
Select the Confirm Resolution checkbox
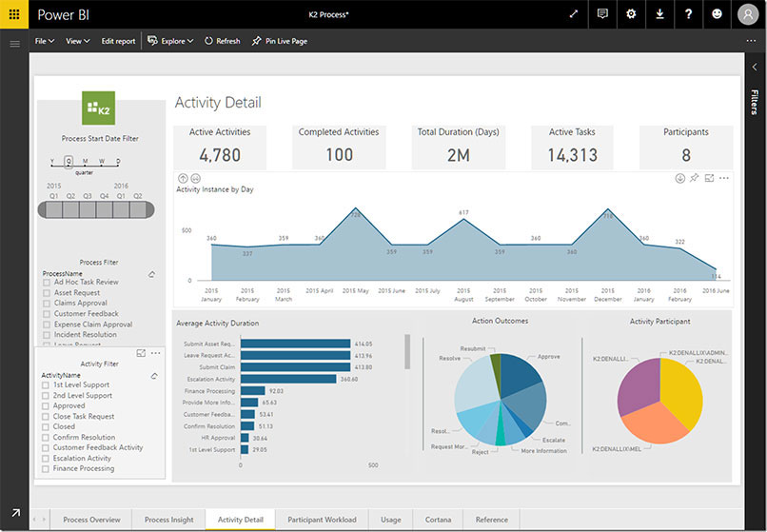46,438
